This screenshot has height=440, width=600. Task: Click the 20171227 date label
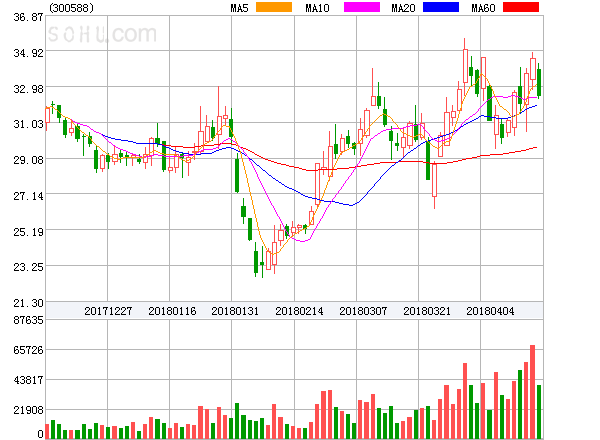point(108,311)
